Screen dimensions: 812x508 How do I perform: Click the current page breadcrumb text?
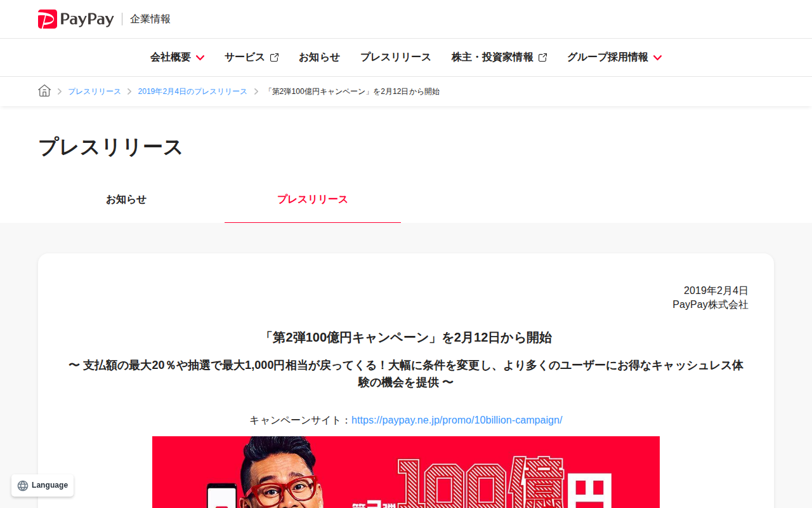pyautogui.click(x=352, y=91)
